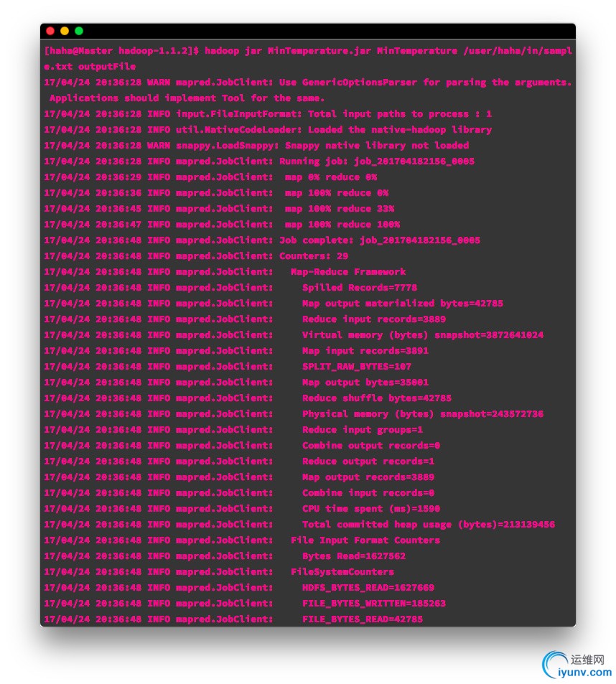This screenshot has height=684, width=616.
Task: Click 'Reduce input records=3889' line
Action: click(x=245, y=319)
